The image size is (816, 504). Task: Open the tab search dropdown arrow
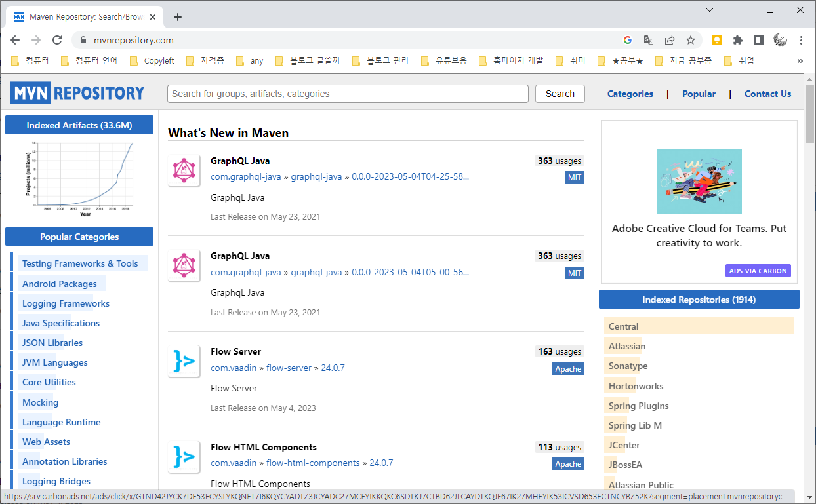710,10
